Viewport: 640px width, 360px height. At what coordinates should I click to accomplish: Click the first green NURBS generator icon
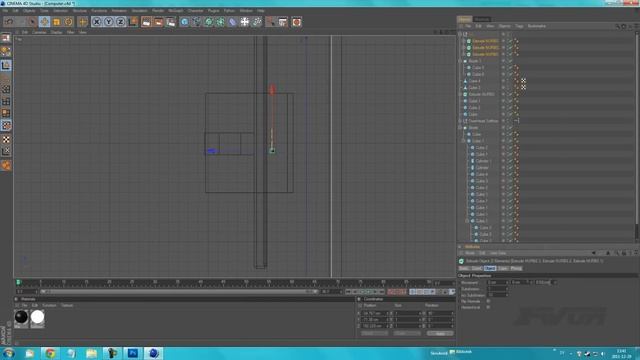click(x=209, y=22)
